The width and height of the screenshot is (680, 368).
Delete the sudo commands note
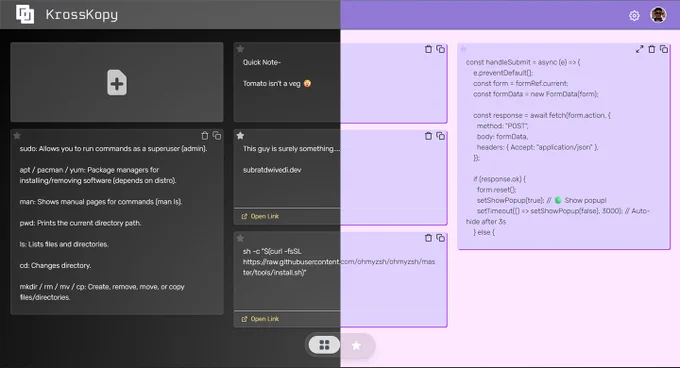tap(205, 136)
